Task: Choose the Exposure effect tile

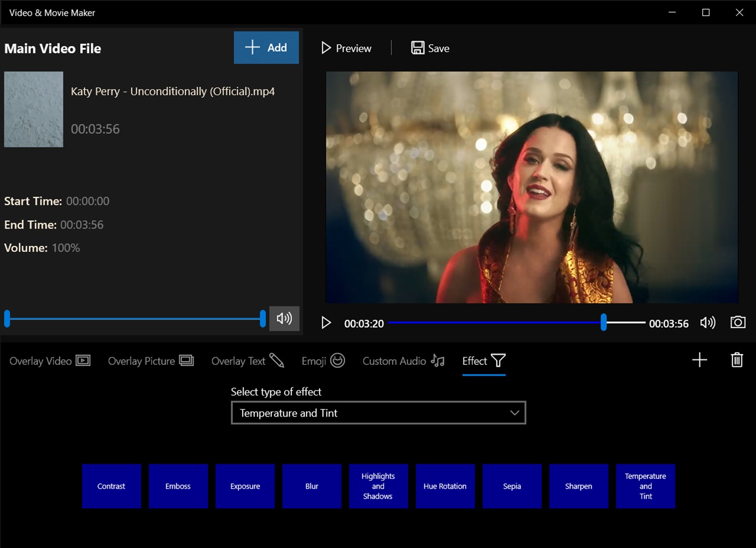Action: (x=245, y=486)
